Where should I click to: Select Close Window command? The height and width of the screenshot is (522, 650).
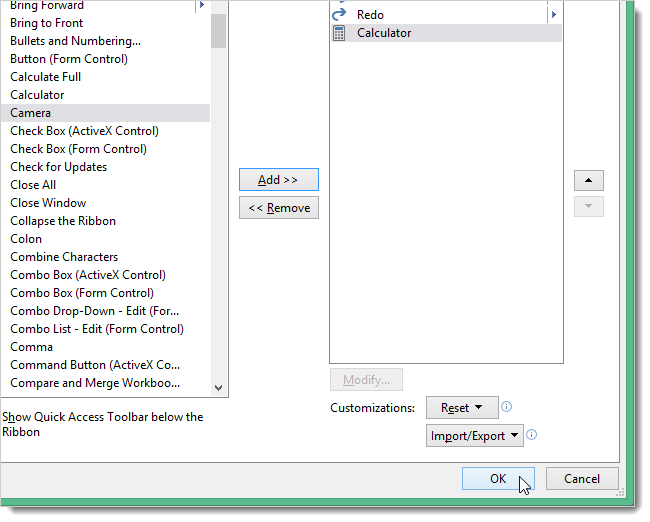[x=105, y=203]
